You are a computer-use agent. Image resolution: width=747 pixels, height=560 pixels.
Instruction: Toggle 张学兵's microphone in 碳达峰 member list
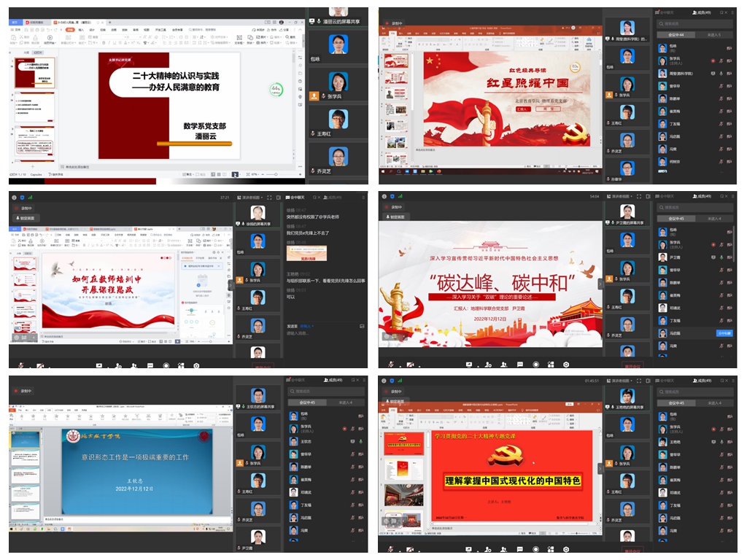(721, 245)
